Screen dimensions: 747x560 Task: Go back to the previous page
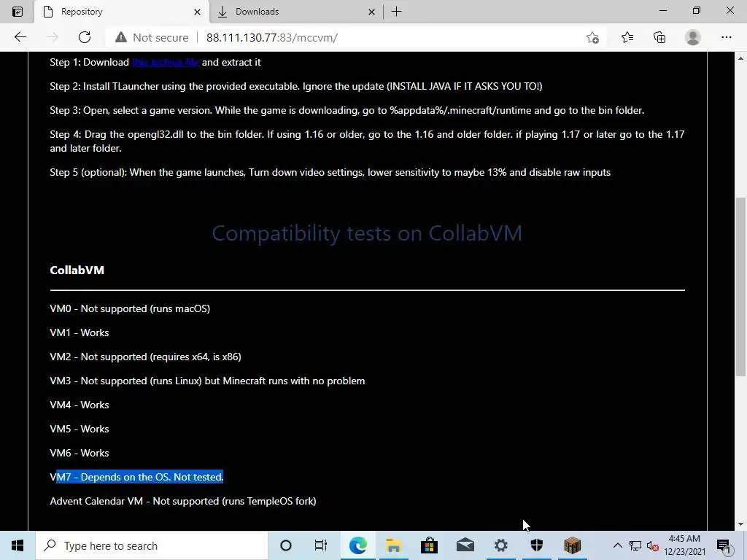click(x=20, y=37)
